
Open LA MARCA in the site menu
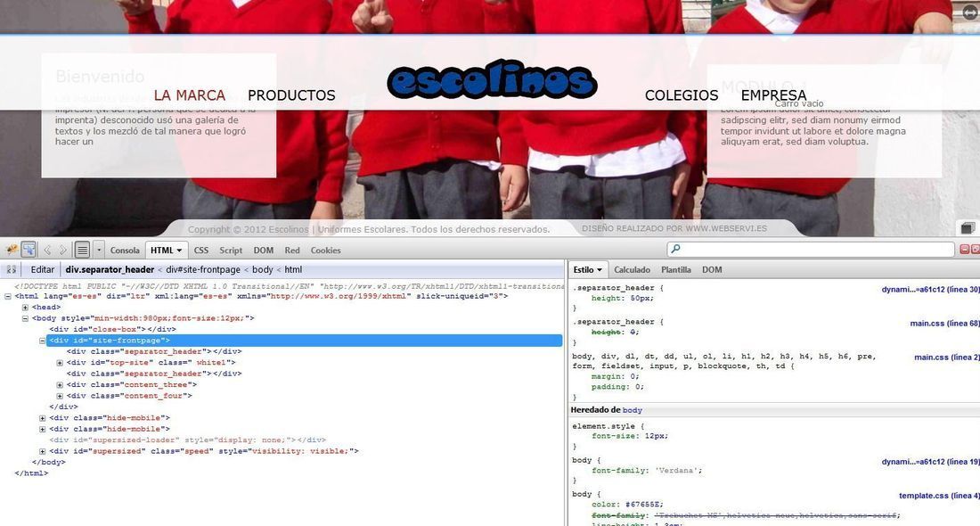pyautogui.click(x=190, y=95)
